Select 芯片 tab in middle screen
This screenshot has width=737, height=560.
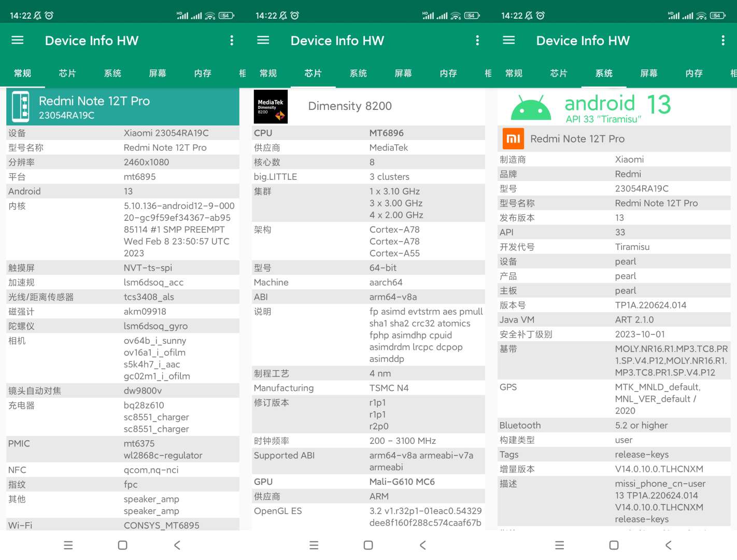[x=313, y=73]
